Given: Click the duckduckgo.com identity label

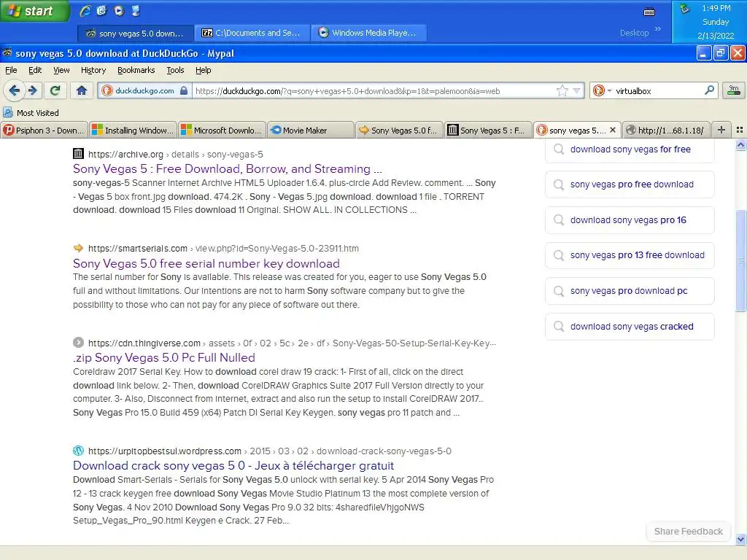Looking at the screenshot, I should tap(144, 90).
